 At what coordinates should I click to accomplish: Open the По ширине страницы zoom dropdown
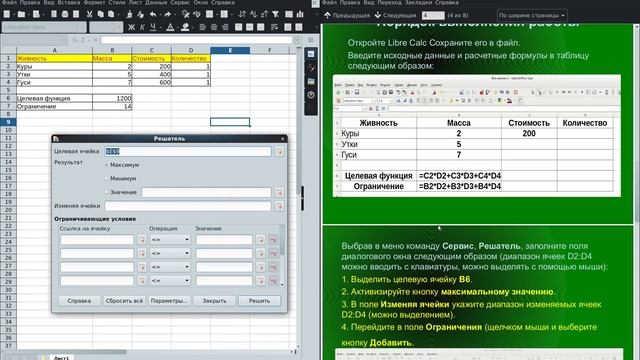532,16
